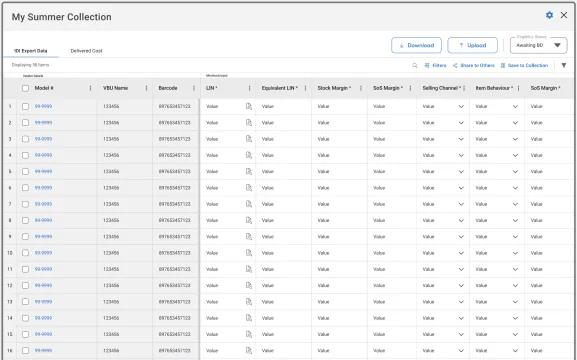Check the checkbox for row 13
Viewport: 577px width, 360px height.
coord(25,302)
